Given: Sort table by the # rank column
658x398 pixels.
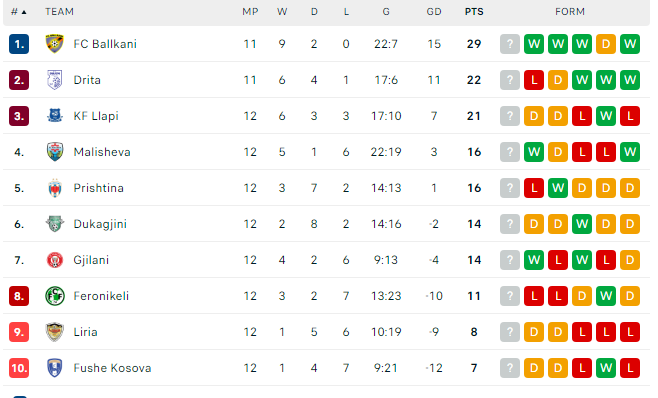Looking at the screenshot, I should click(x=18, y=12).
